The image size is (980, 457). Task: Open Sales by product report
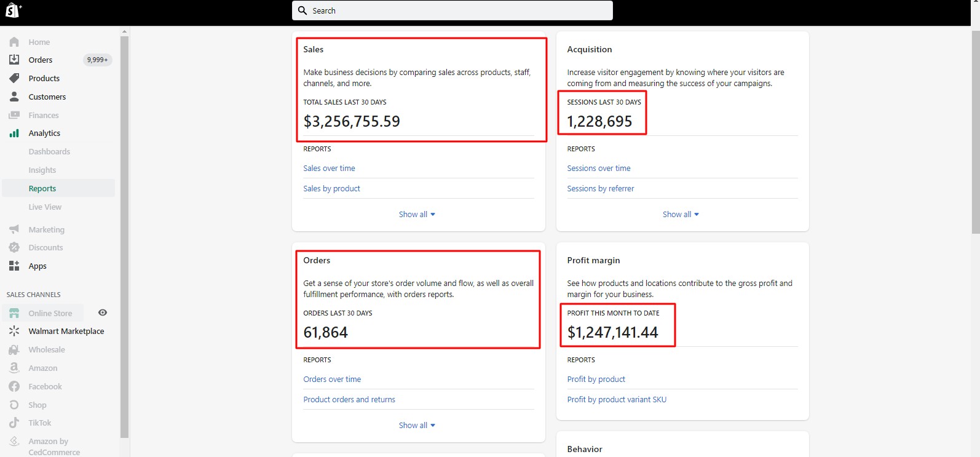tap(331, 188)
